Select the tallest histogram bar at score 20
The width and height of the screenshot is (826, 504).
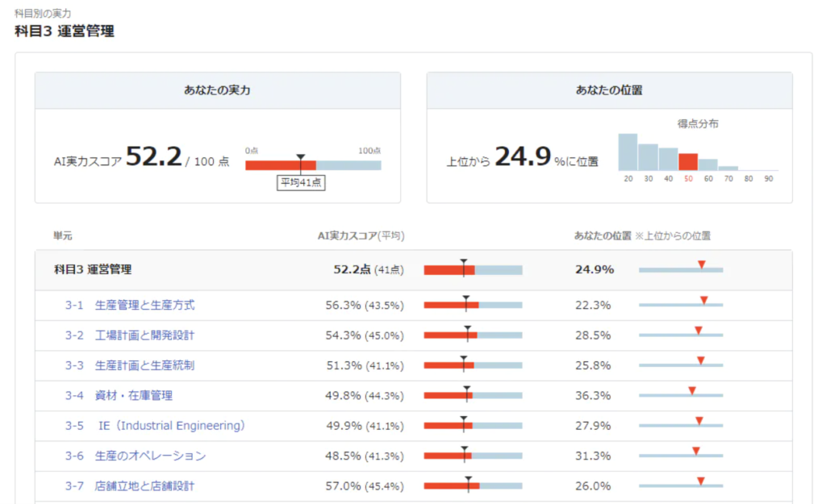pyautogui.click(x=628, y=152)
